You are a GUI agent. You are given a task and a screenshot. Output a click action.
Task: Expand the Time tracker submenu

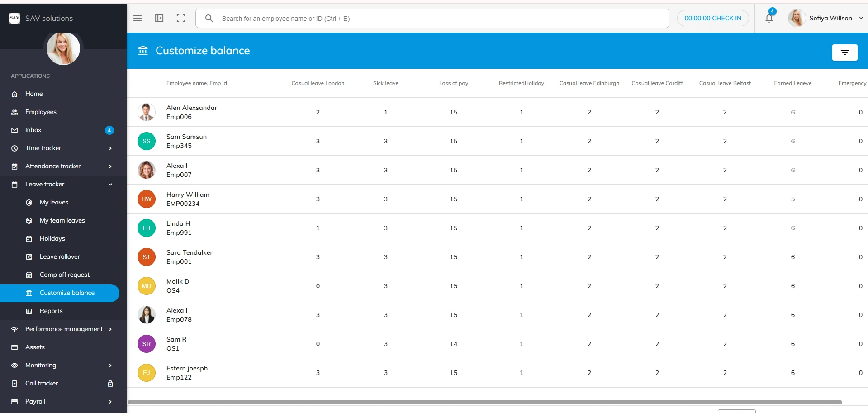point(110,148)
